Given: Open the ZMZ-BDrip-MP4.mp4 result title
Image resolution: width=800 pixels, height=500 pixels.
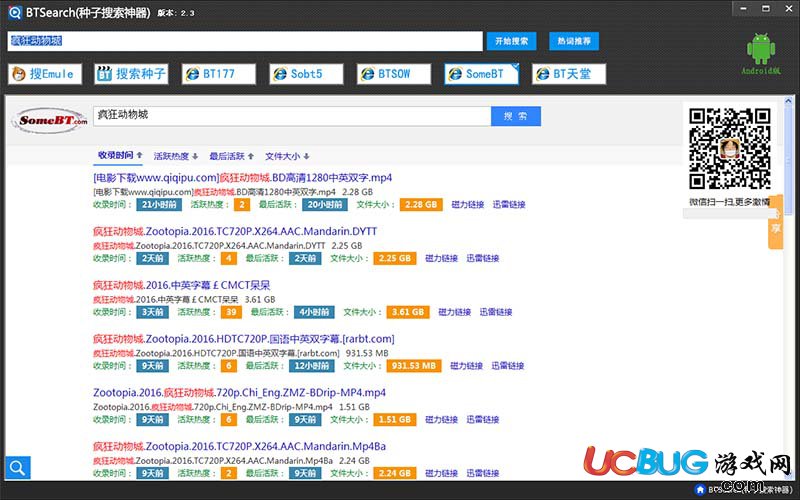Looking at the screenshot, I should (x=239, y=393).
